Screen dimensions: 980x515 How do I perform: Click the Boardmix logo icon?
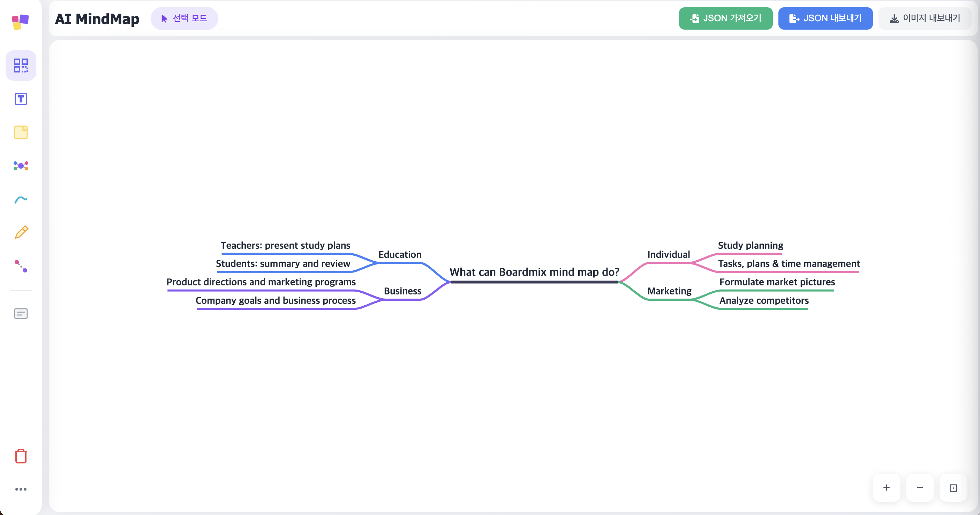(21, 22)
